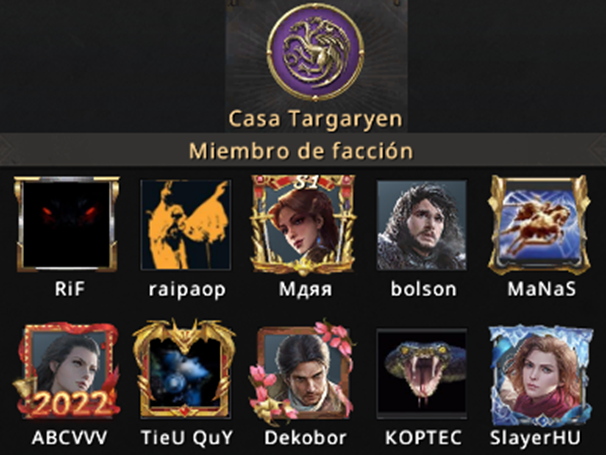Select the TieU QuY name label
606x455 pixels.
point(187,438)
